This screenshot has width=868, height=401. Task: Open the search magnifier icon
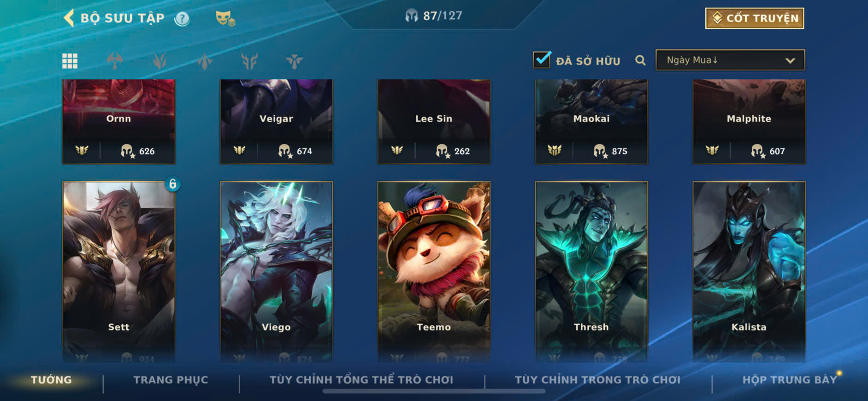click(x=640, y=60)
